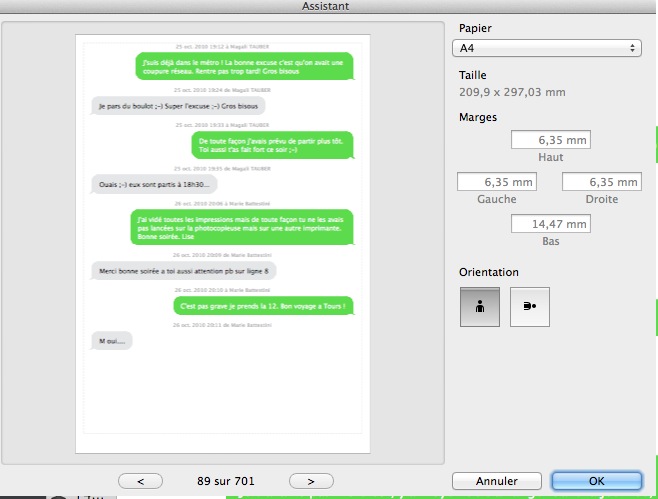Open the A4 paper size dropdown

546,48
